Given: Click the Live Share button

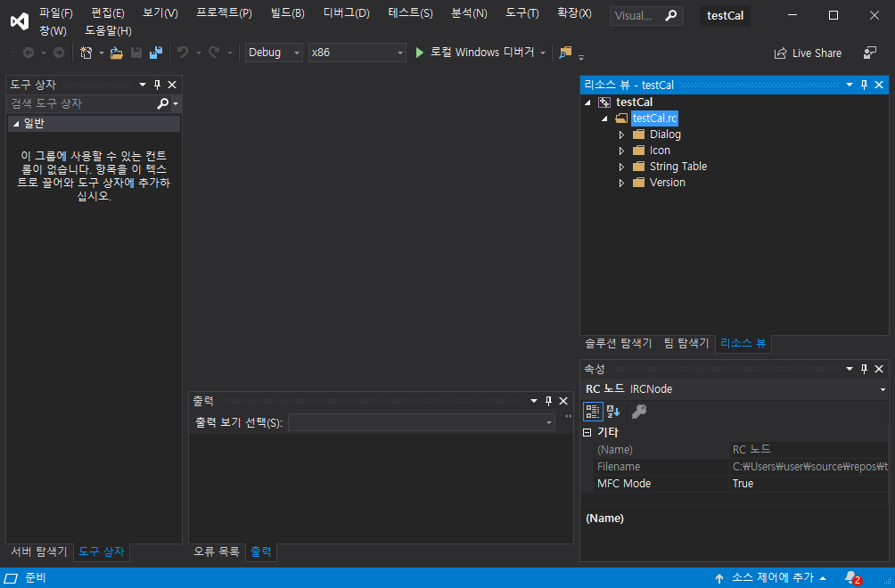Looking at the screenshot, I should [808, 53].
